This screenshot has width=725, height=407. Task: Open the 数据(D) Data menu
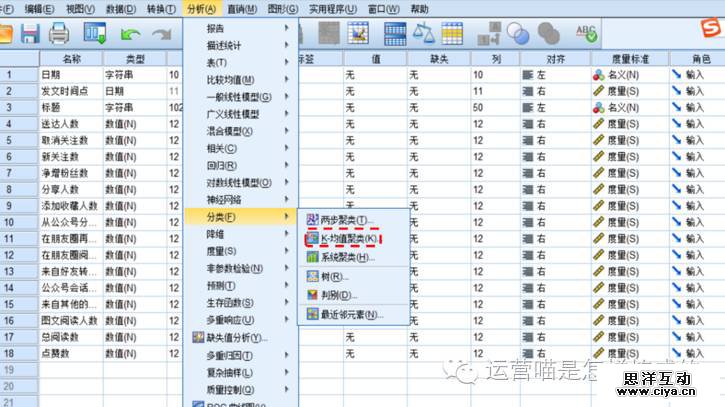121,9
